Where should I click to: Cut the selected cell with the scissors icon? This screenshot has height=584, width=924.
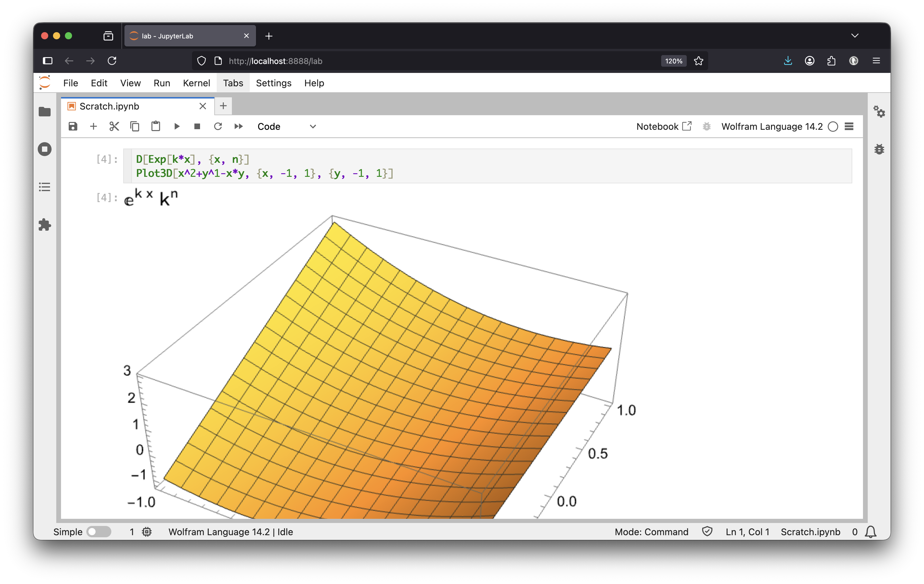pyautogui.click(x=114, y=126)
